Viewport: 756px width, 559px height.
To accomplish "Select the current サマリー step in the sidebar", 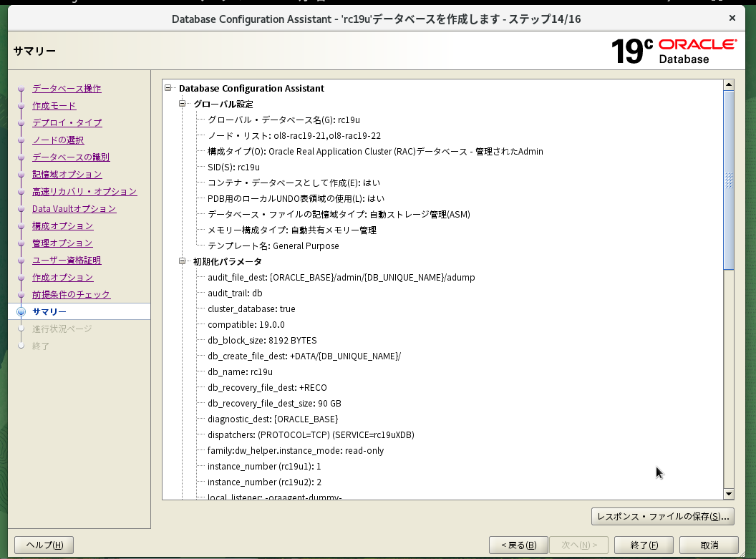I will click(x=49, y=312).
